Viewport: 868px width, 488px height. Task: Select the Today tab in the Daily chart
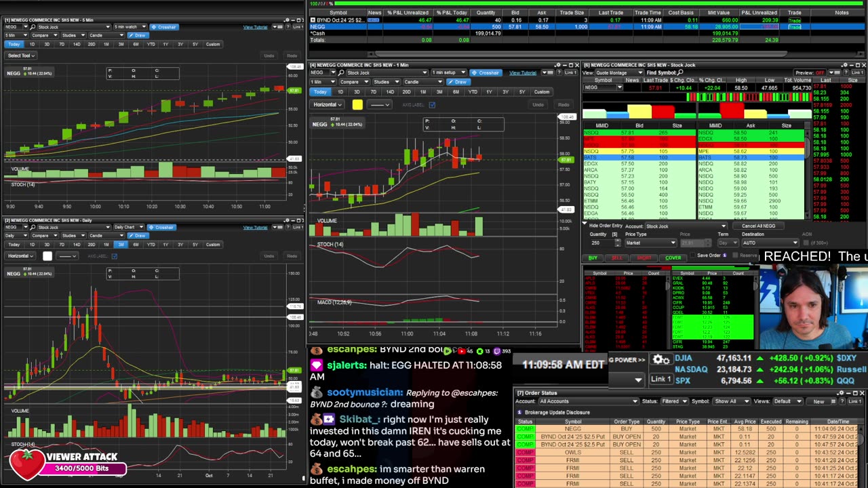tap(14, 244)
